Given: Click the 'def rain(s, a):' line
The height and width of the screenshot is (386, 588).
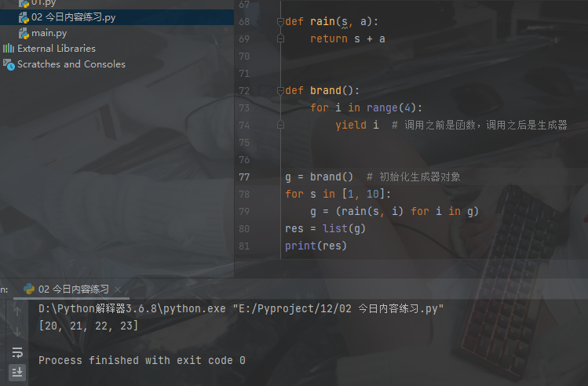Looking at the screenshot, I should 331,22.
